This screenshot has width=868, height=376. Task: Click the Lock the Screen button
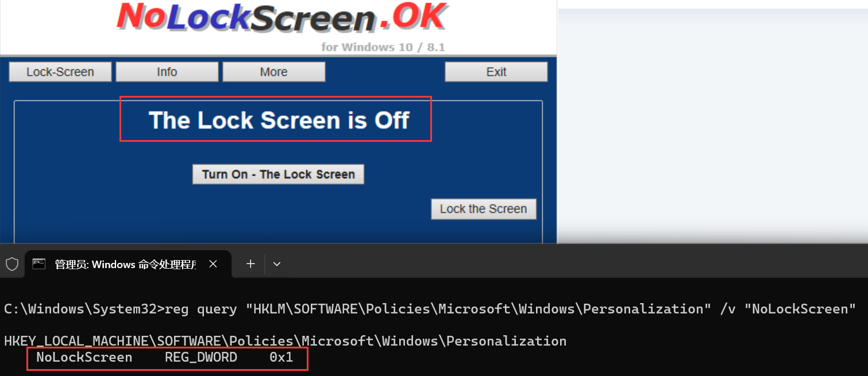(484, 209)
